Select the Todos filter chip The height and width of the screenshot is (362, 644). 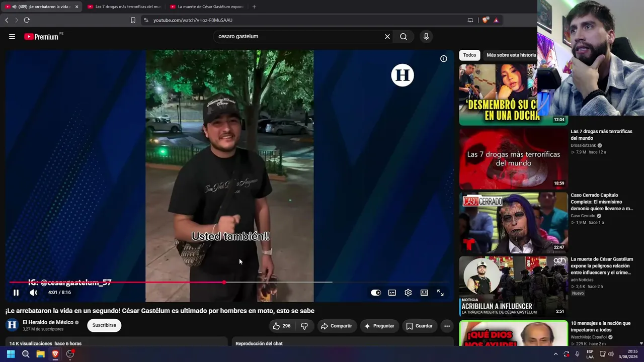(469, 55)
